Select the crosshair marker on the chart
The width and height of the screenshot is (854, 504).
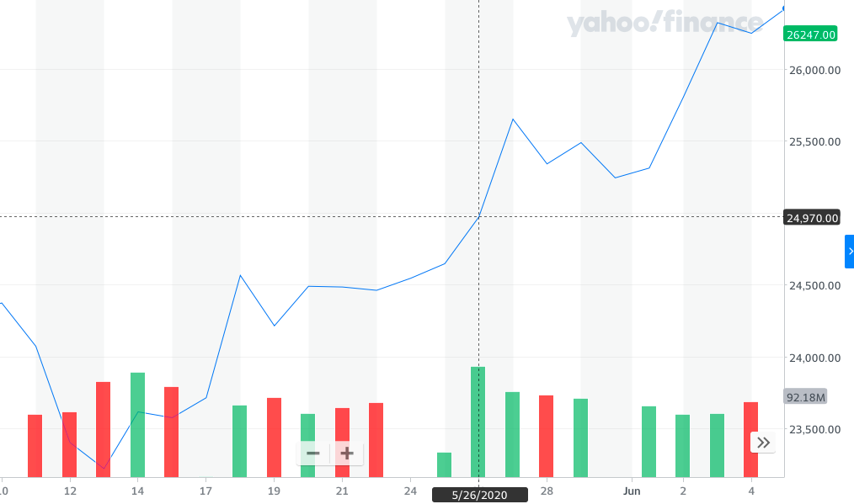[x=478, y=217]
